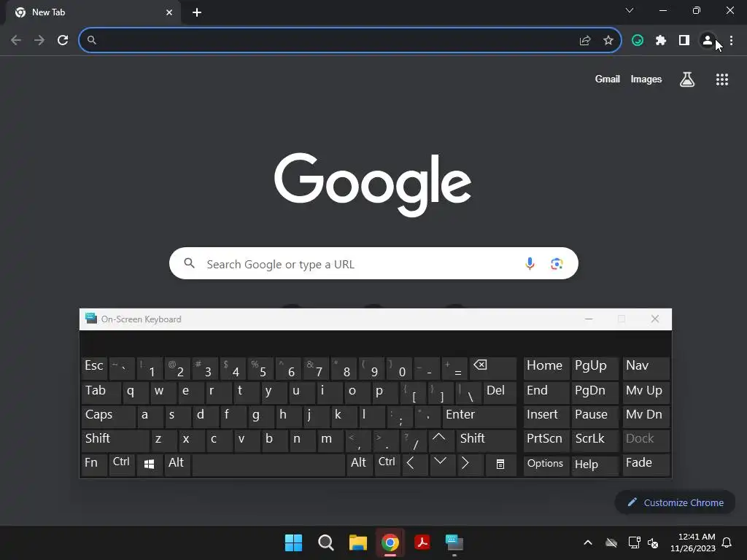747x560 pixels.
Task: Toggle the left Shift key
Action: pos(115,440)
